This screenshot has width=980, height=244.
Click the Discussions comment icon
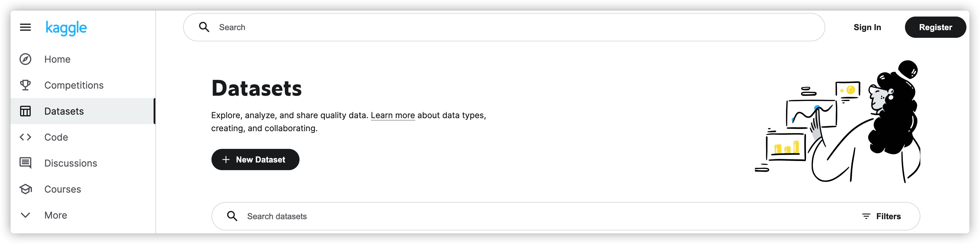click(25, 163)
